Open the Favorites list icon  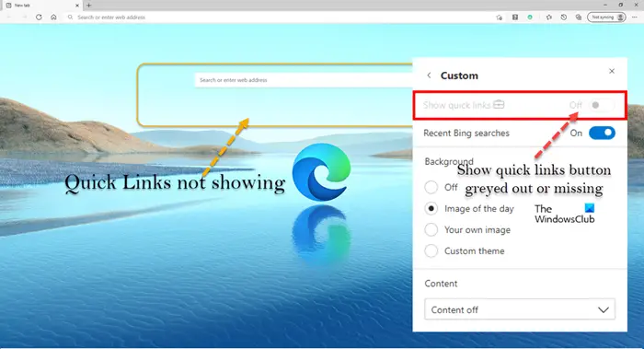tap(548, 17)
